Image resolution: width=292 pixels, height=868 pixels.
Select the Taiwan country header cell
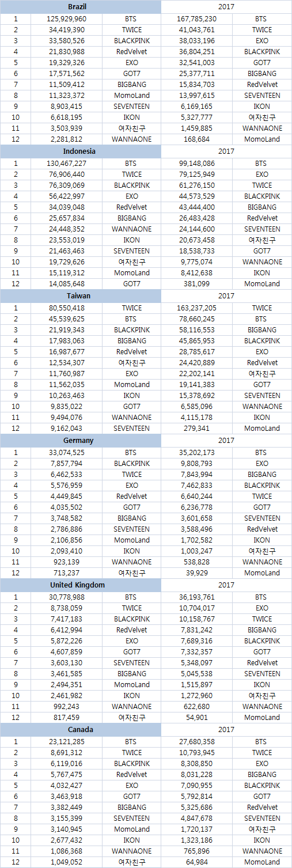(81, 297)
